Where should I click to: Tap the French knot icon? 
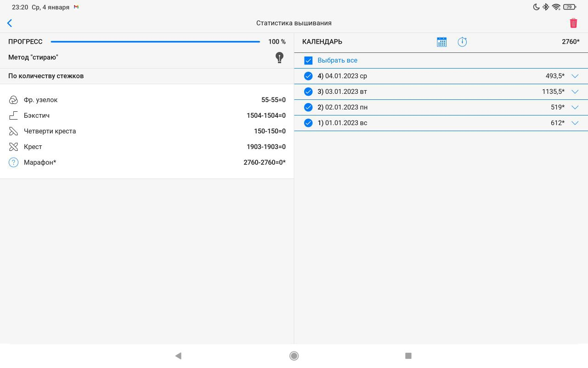pos(13,100)
